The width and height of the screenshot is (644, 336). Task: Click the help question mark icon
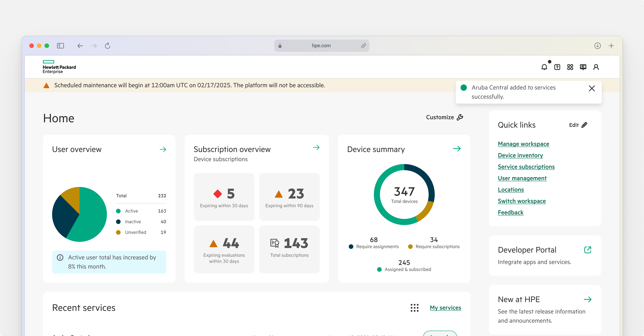click(557, 67)
